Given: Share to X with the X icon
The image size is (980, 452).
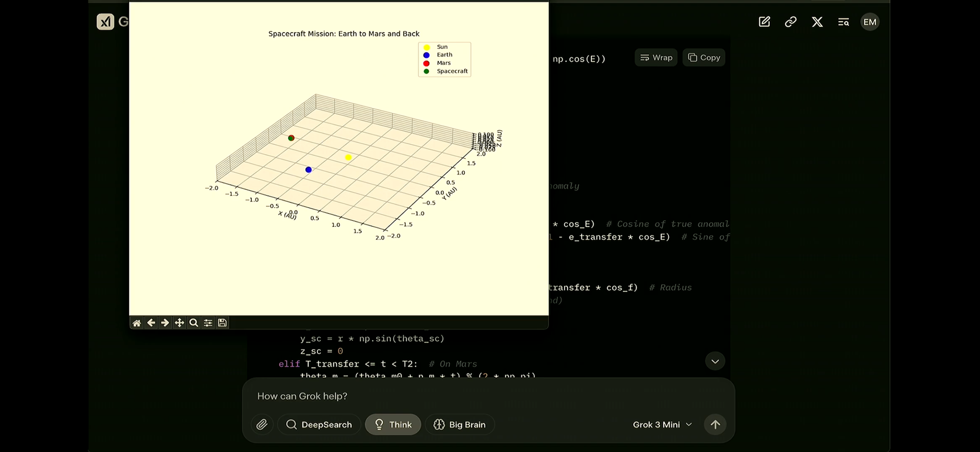Looking at the screenshot, I should [817, 22].
